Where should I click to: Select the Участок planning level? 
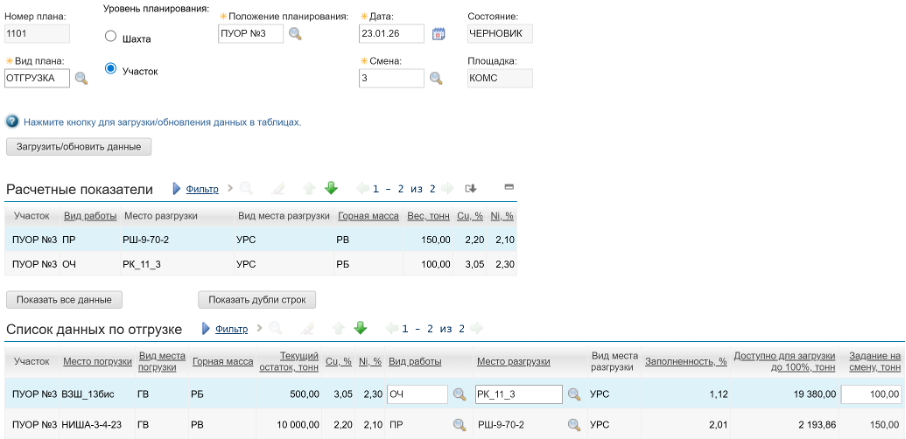coord(113,71)
